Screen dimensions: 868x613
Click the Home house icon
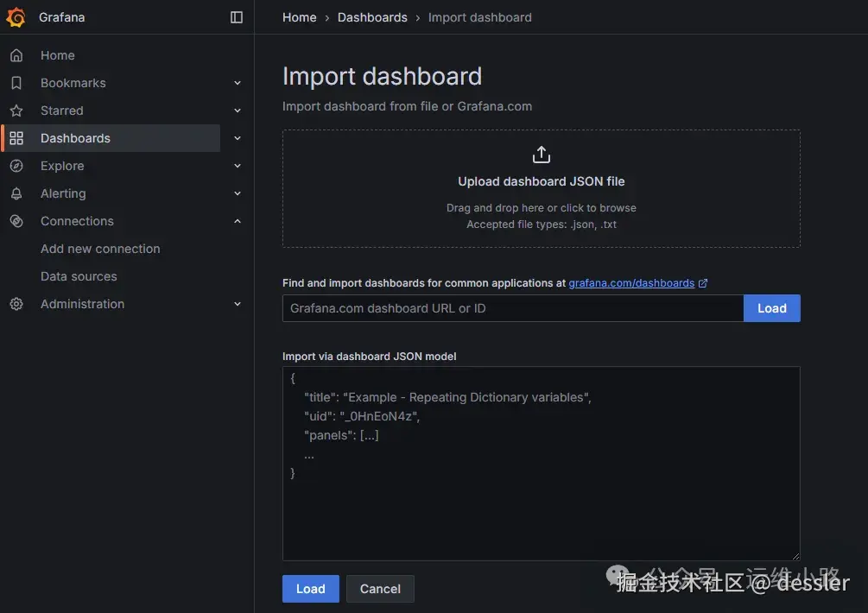[x=16, y=55]
